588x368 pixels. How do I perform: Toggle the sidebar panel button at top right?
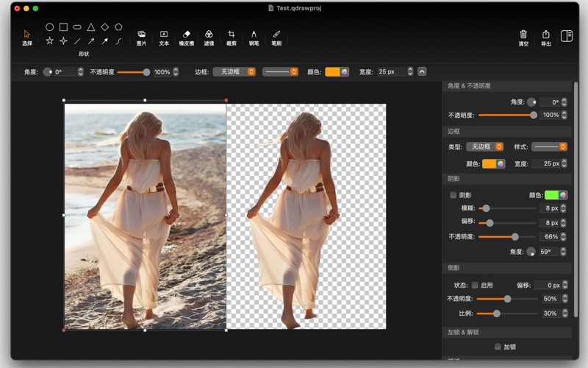tap(567, 35)
